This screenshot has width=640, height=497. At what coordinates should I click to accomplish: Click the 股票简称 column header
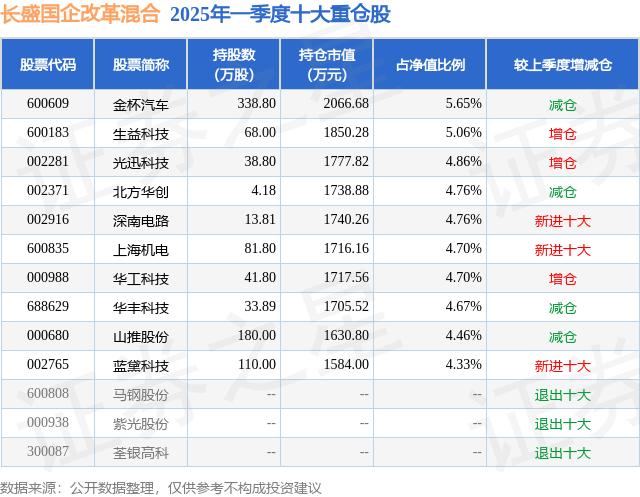click(x=141, y=64)
